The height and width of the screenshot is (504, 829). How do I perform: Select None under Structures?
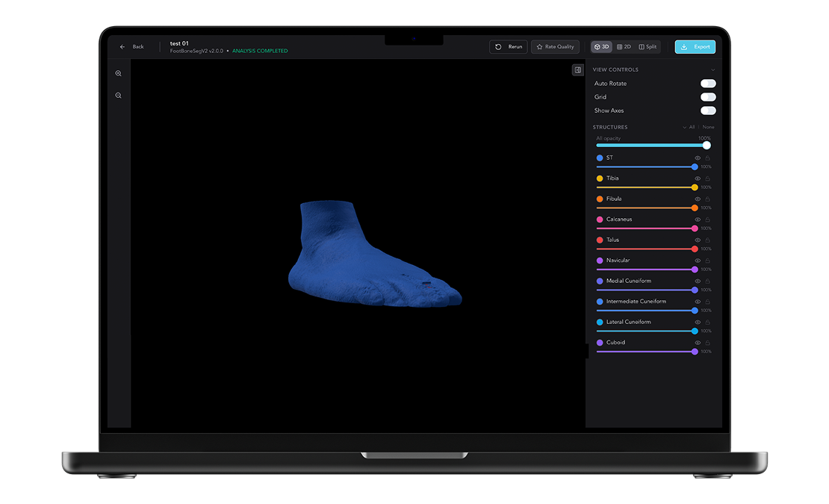709,128
